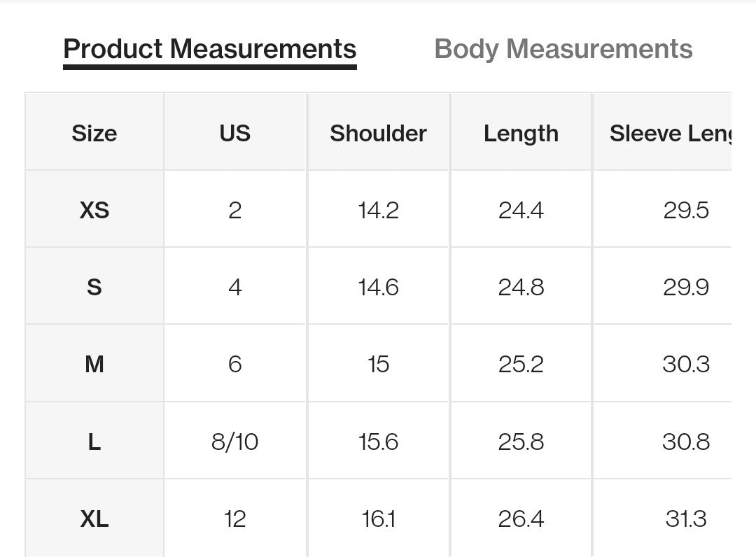Select the Product Measurements tab
Image resolution: width=756 pixels, height=557 pixels.
click(209, 50)
